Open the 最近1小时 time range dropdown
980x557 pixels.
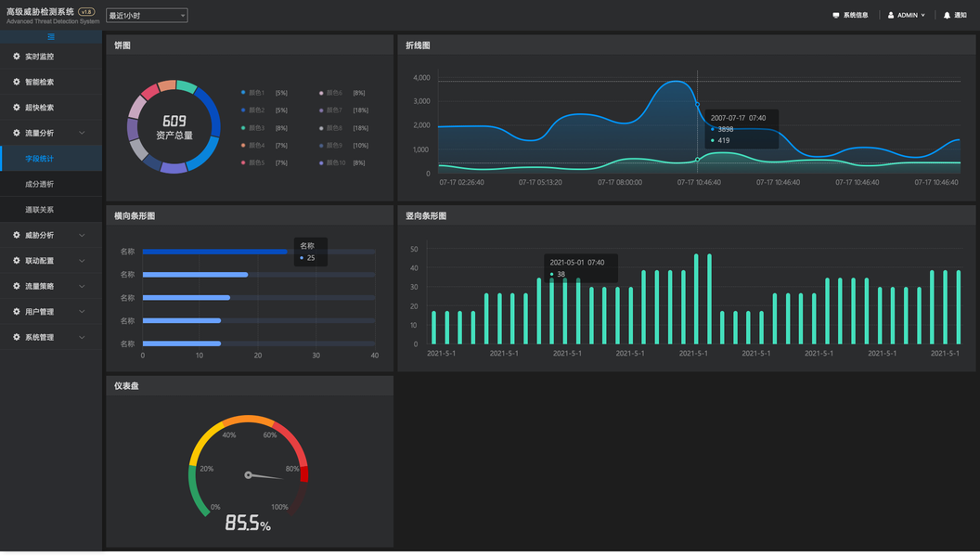click(147, 16)
